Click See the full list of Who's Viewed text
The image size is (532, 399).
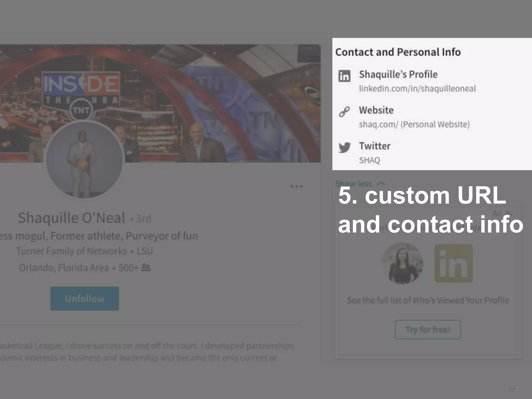click(x=428, y=300)
